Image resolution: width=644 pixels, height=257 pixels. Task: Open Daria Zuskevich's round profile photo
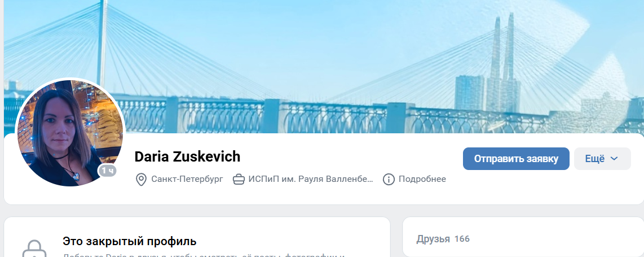click(x=70, y=133)
